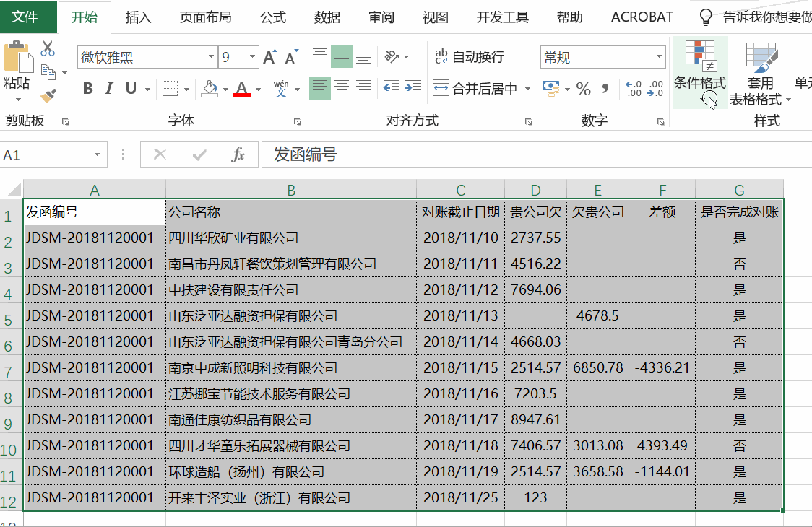Align text to the right
812x527 pixels.
pos(363,88)
